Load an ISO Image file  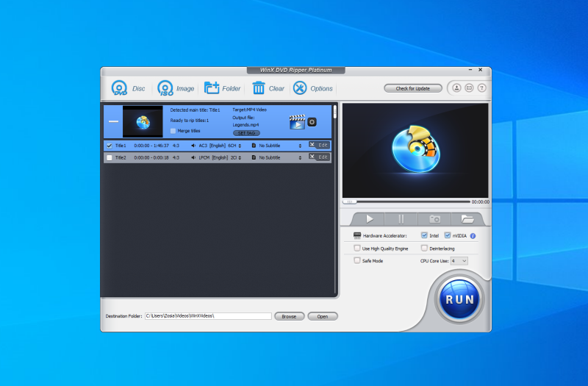(165, 88)
